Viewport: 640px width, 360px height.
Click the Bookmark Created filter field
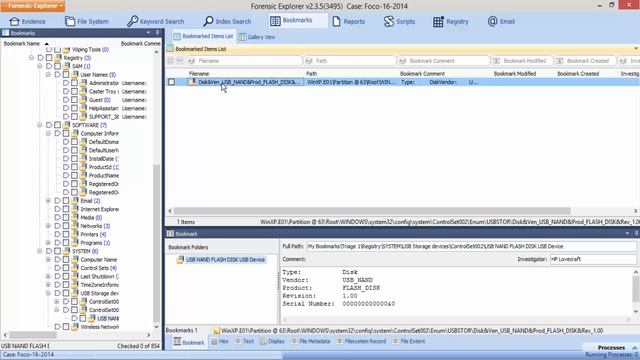585,61
